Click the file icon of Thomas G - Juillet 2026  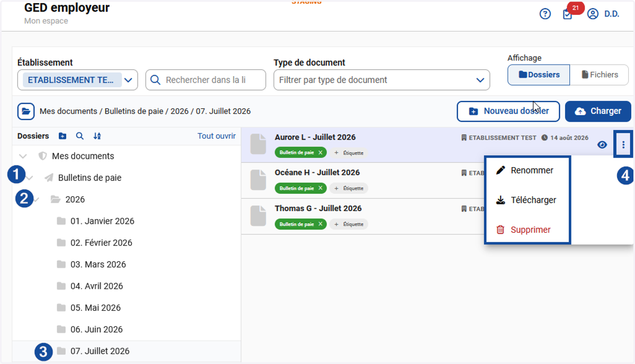pyautogui.click(x=258, y=216)
